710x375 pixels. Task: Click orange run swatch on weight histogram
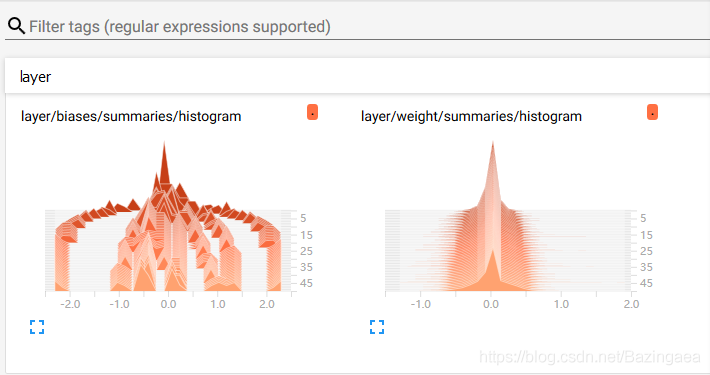(652, 112)
